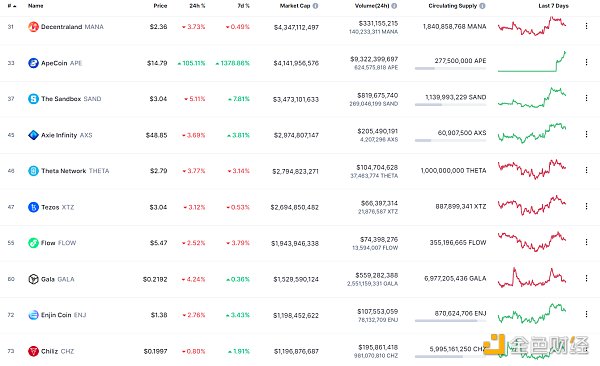Open the three-dot menu for Flow
This screenshot has height=366, width=600.
(586, 242)
